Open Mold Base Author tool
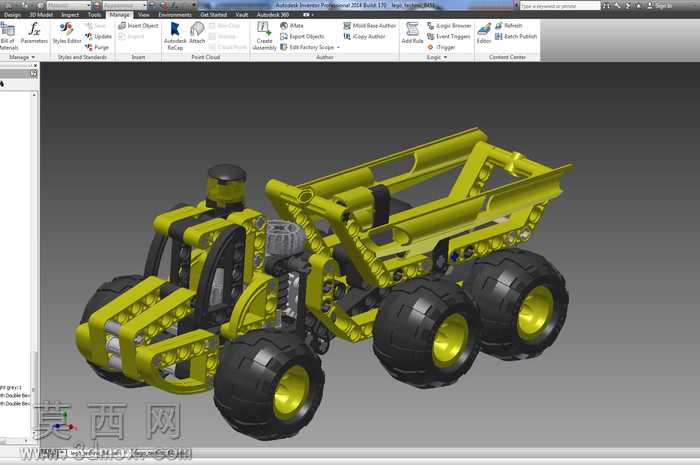The width and height of the screenshot is (700, 465). tap(370, 26)
